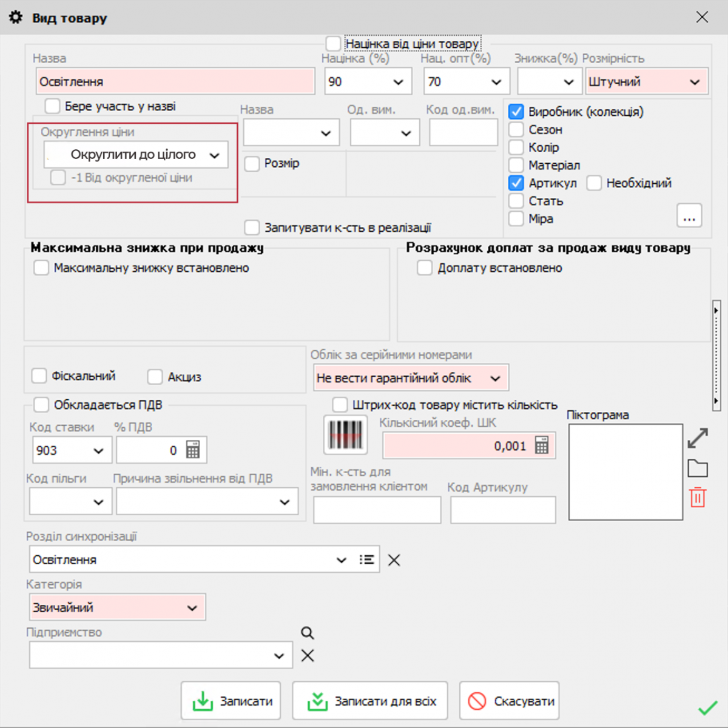Open calculator for % ПДВ field
This screenshot has width=728, height=728.
point(193,450)
